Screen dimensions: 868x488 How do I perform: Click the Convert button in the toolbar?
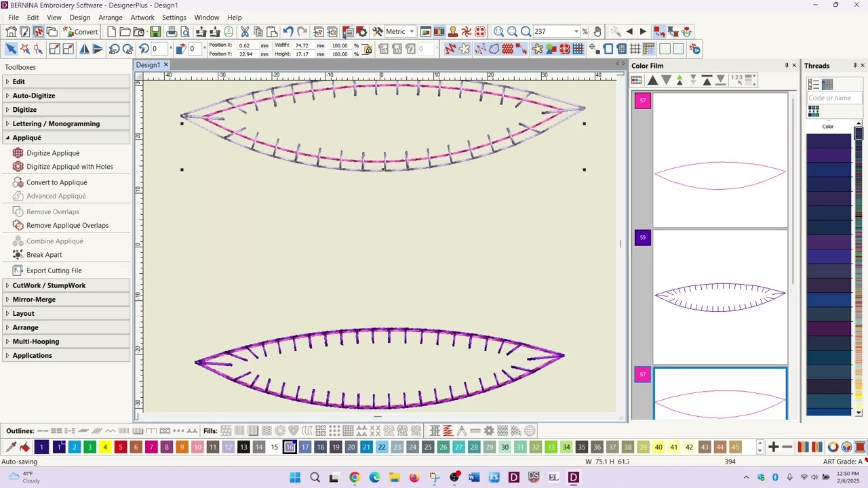coord(81,32)
